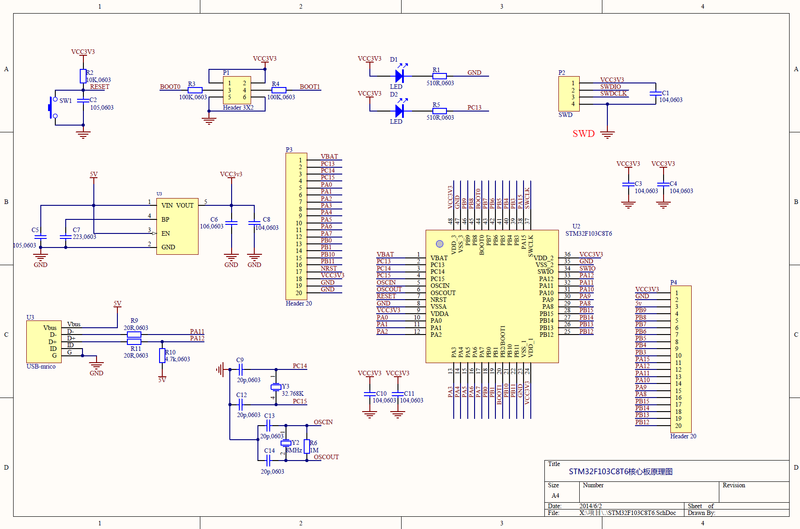Click the PA11 net label on the USB D- line

197,331
